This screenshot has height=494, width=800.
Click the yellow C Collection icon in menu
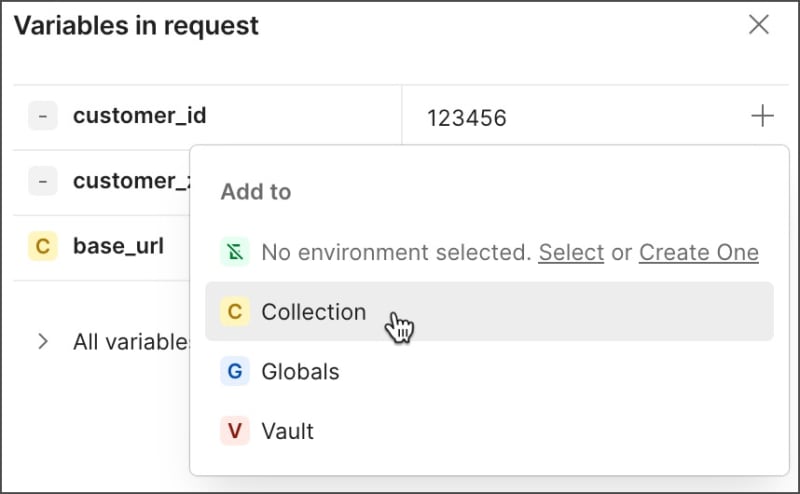[234, 312]
